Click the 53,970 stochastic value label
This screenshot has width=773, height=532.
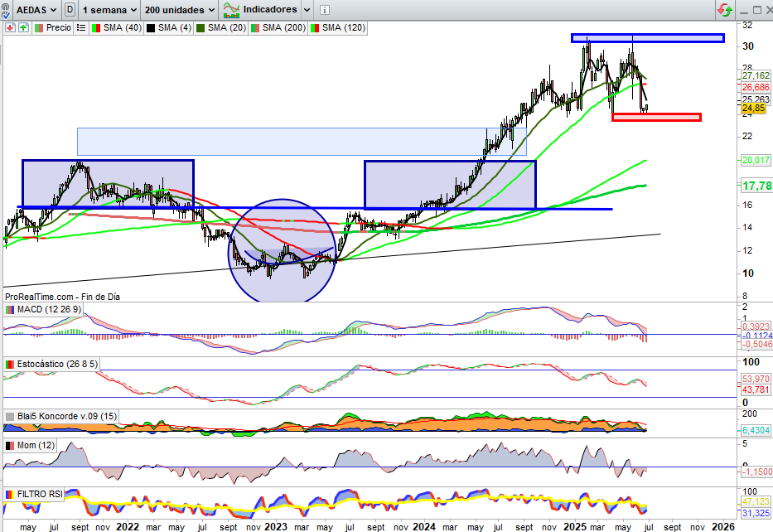[x=756, y=379]
